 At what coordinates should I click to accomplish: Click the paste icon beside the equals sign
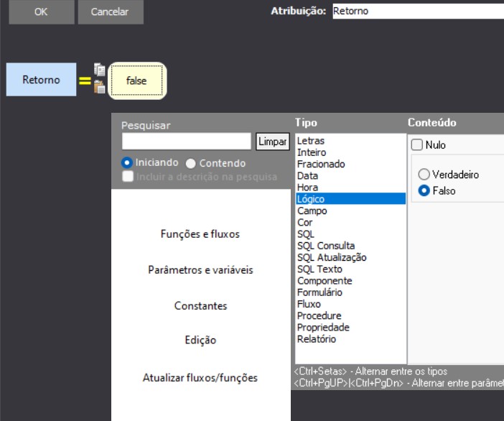click(100, 87)
